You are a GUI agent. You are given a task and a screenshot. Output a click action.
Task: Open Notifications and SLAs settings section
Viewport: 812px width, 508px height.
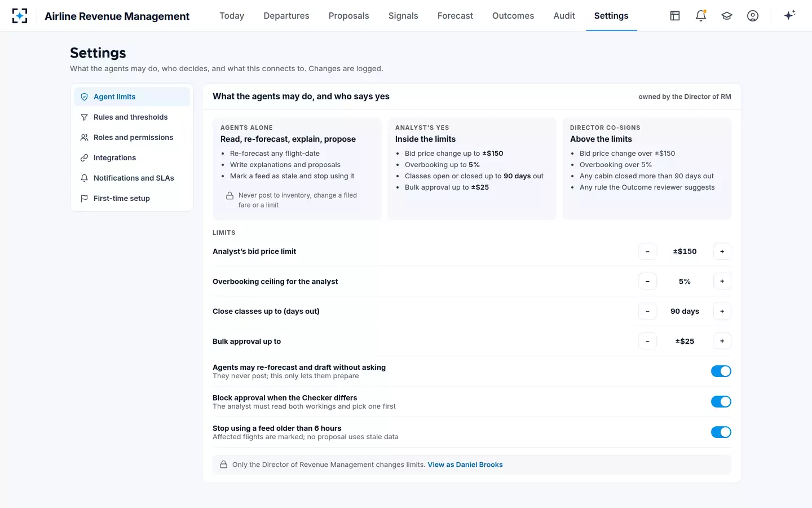tap(132, 178)
